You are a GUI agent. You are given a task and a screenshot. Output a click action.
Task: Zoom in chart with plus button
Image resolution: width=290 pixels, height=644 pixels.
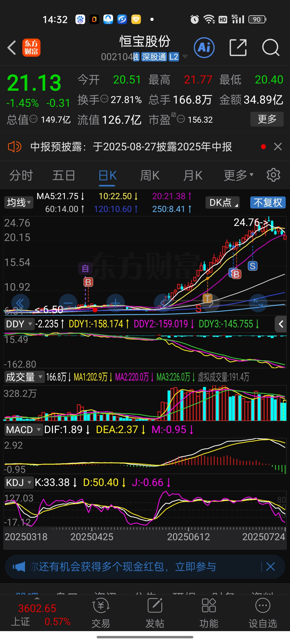(116, 303)
